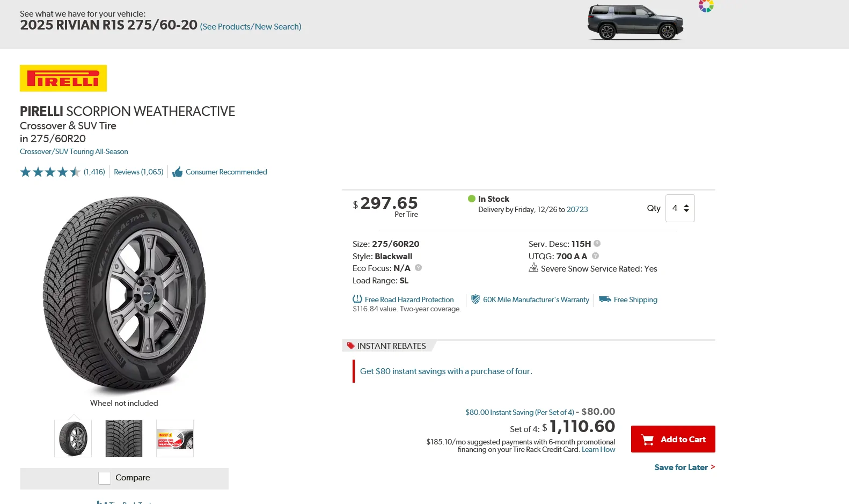Open the Qty quantity dropdown

click(x=680, y=208)
